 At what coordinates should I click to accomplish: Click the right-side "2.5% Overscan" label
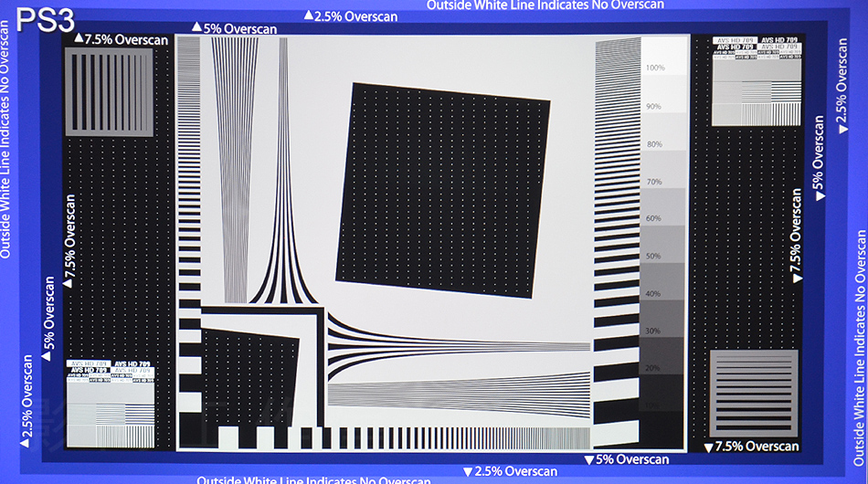[x=842, y=86]
